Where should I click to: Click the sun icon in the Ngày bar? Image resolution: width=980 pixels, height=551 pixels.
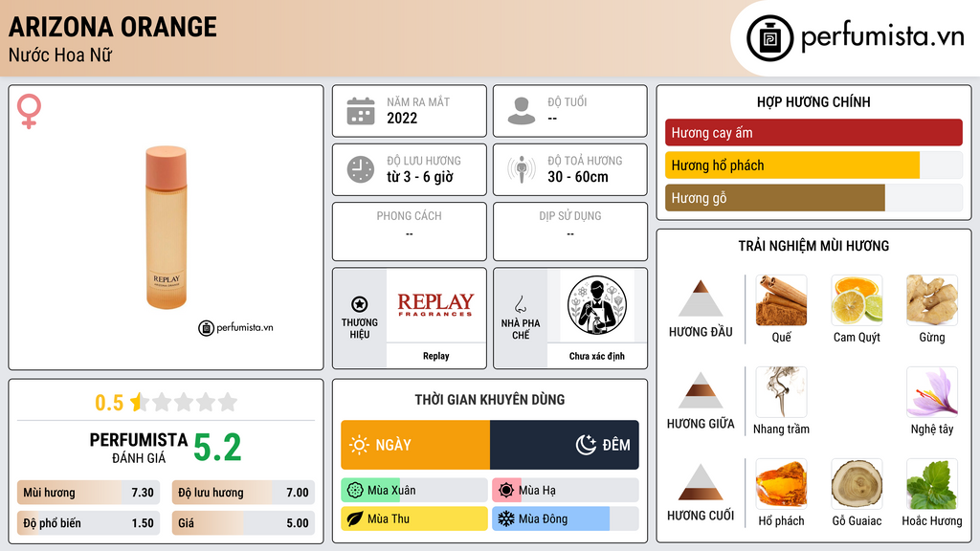359,445
